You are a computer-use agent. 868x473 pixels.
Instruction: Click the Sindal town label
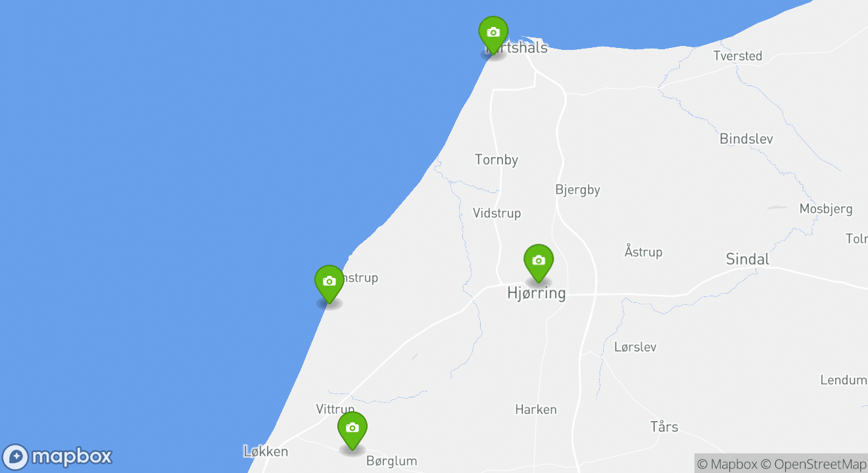748,259
